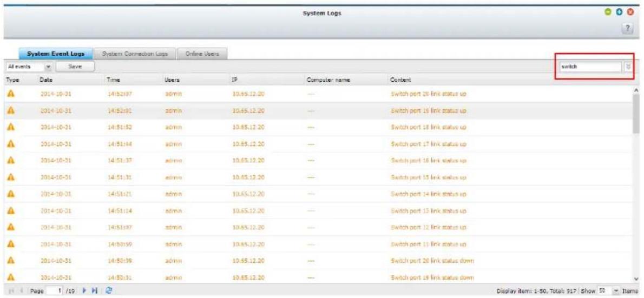The image size is (644, 298).
Task: Select 'Switch port 19 link status up' entry
Action: 429,110
